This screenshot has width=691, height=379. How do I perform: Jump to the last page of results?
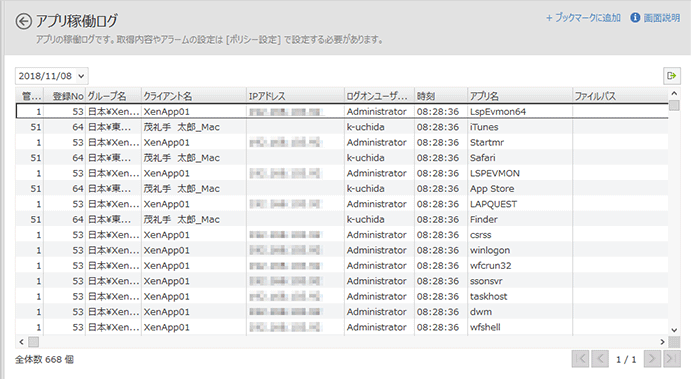pyautogui.click(x=672, y=359)
